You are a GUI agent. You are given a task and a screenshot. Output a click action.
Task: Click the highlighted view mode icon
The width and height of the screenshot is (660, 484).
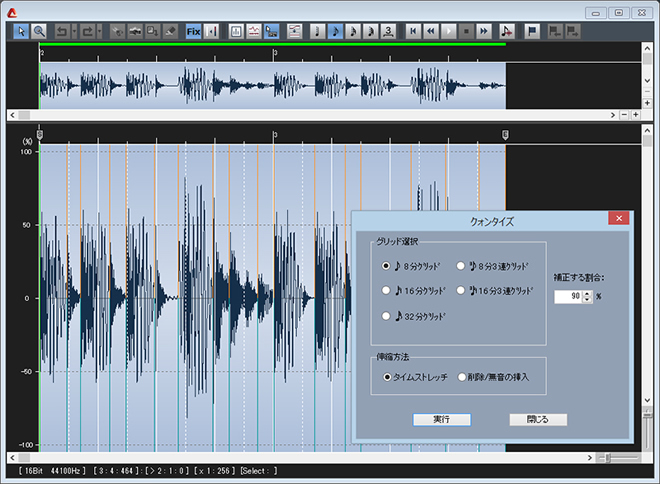[x=271, y=31]
